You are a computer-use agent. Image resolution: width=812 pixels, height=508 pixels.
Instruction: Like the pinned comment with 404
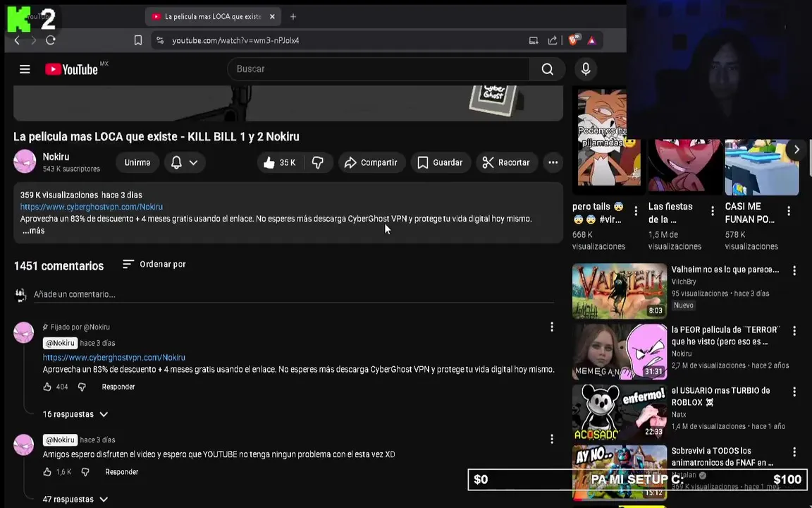coord(48,387)
